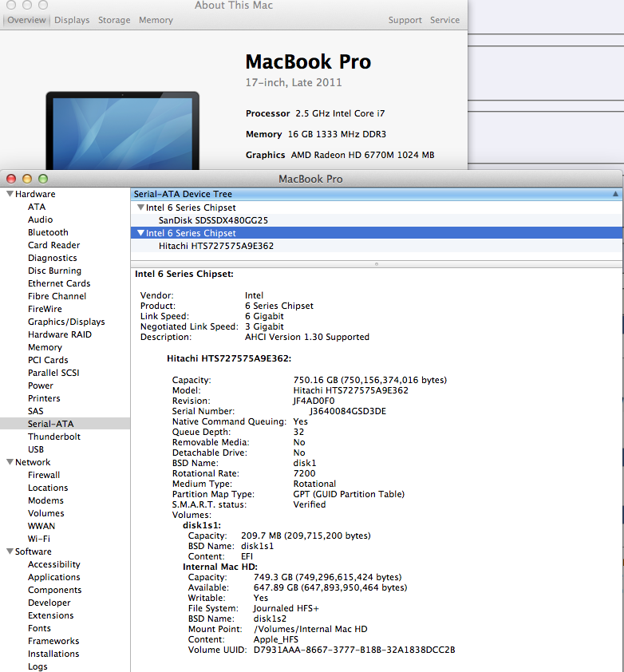Collapse the Hardware section triangle

coord(10,194)
